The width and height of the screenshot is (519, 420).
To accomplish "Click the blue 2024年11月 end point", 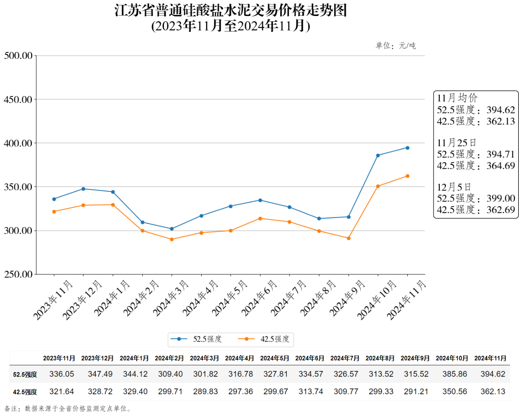I will pos(407,148).
